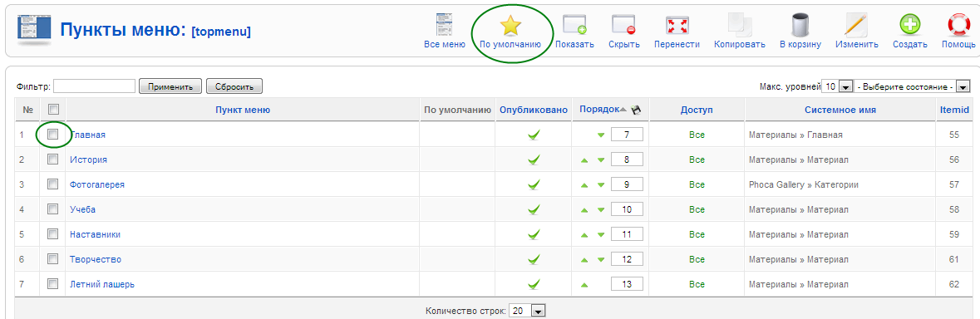Check the Фотогалерея row checkbox
Screen dimensions: 980x319
[x=53, y=184]
